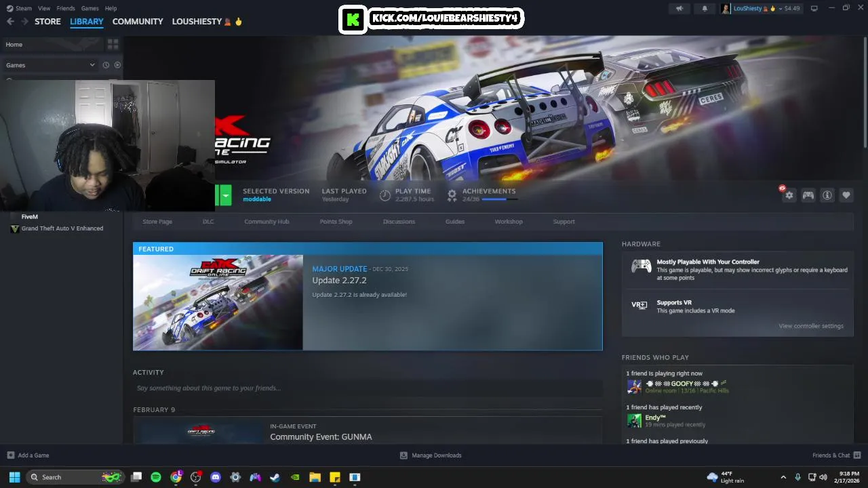Open the Friends menu

66,8
